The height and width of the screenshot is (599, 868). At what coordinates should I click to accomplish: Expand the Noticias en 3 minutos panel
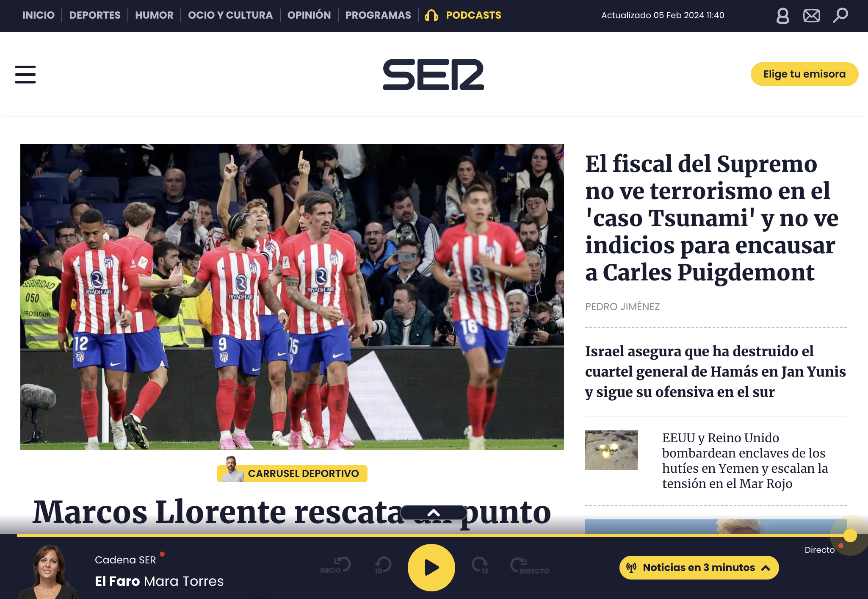(699, 567)
